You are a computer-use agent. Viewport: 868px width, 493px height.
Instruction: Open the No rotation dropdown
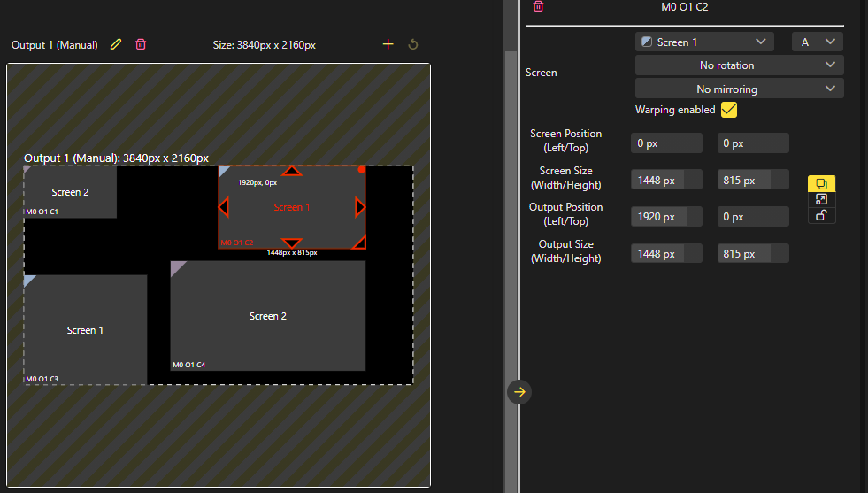739,65
